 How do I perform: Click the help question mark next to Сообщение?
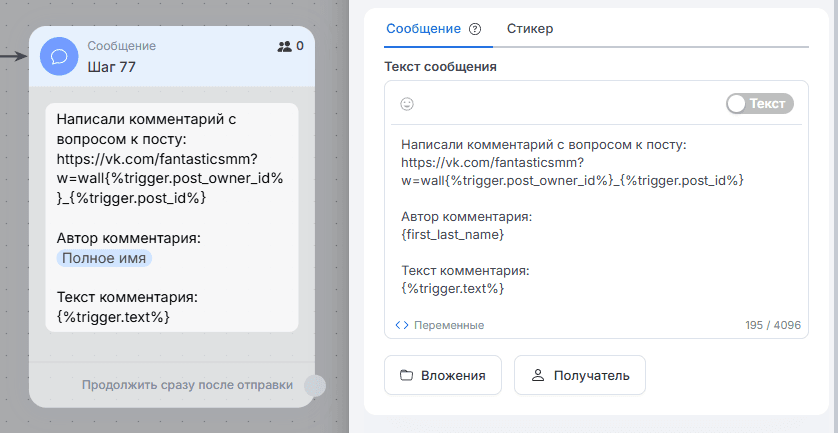[x=475, y=29]
